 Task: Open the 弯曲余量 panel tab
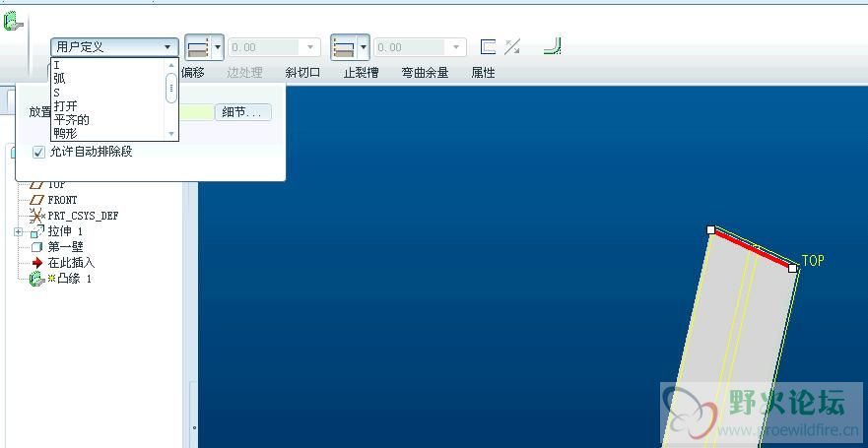(425, 73)
